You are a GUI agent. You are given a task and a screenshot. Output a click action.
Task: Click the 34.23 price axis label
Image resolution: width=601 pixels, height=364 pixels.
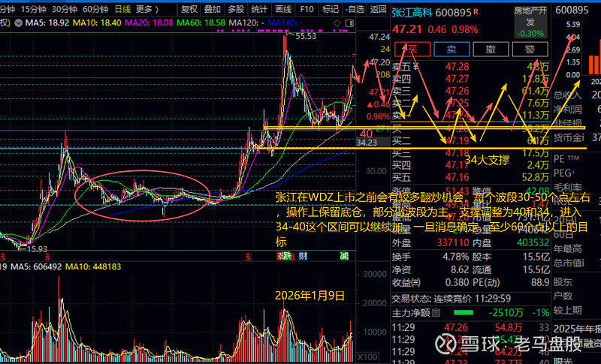click(367, 143)
